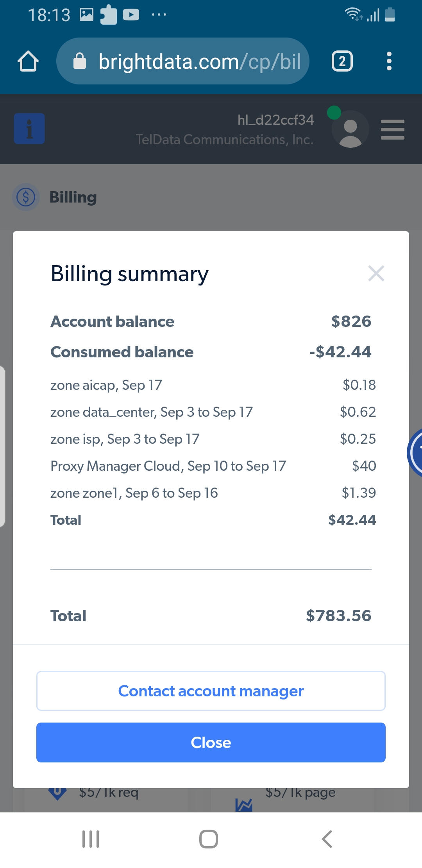Viewport: 422px width, 868px height.
Task: Tap the Android back arrow
Action: (327, 839)
